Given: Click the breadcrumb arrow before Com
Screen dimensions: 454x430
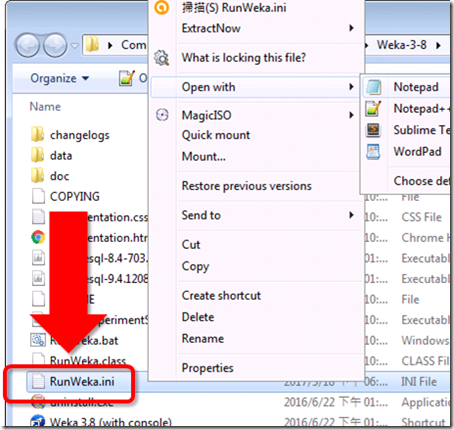Looking at the screenshot, I should pos(110,45).
